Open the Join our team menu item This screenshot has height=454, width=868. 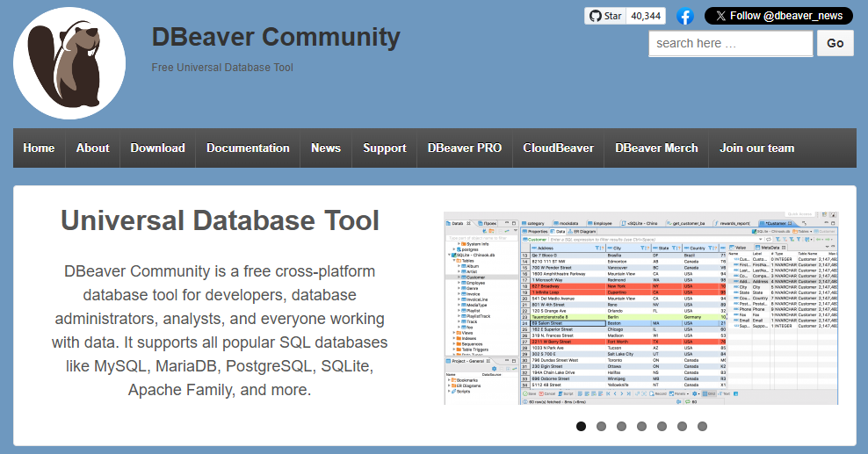click(x=756, y=148)
